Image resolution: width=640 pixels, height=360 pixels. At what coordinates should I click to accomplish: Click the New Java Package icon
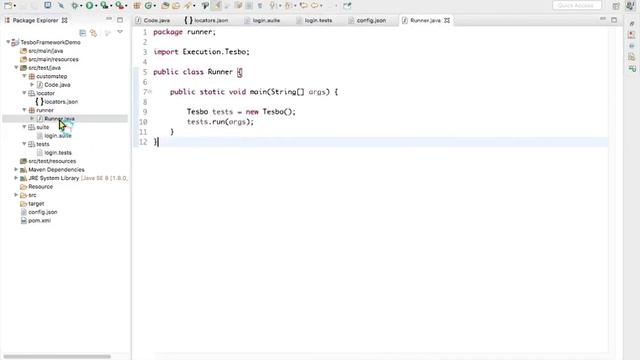pos(137,5)
